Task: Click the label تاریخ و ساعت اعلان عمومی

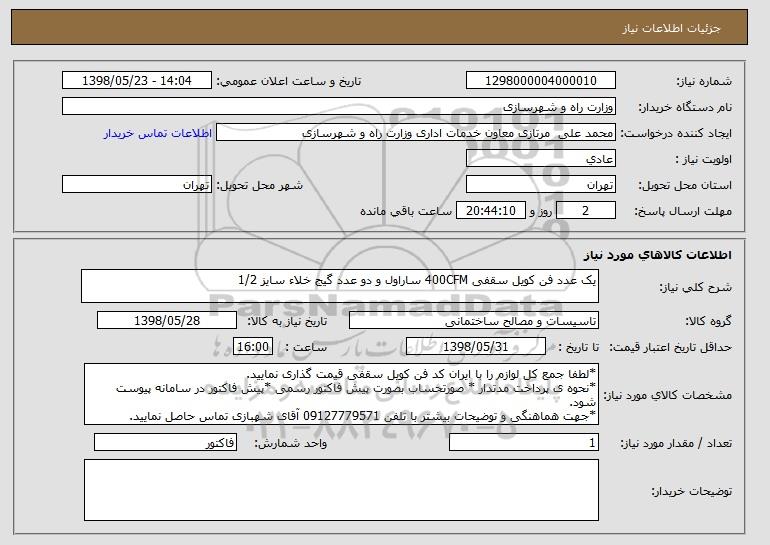Action: [289, 81]
